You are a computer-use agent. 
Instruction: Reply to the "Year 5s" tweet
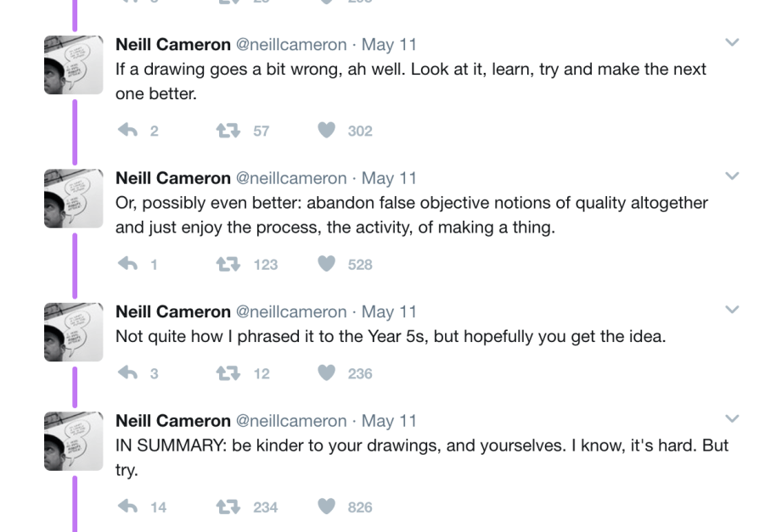(127, 373)
